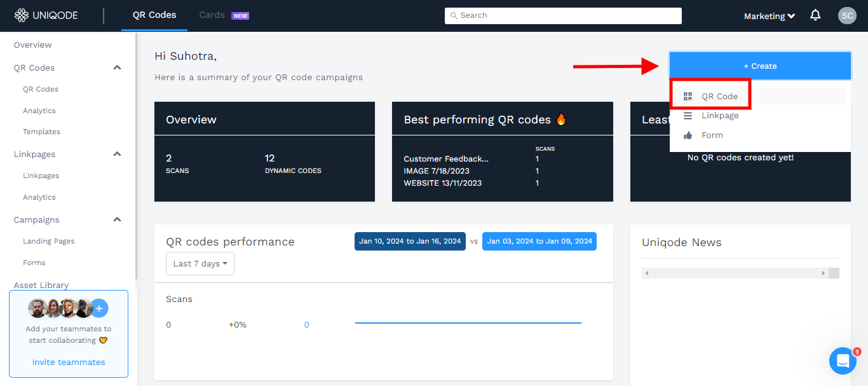Open the Marketing workspace dropdown

click(x=769, y=15)
